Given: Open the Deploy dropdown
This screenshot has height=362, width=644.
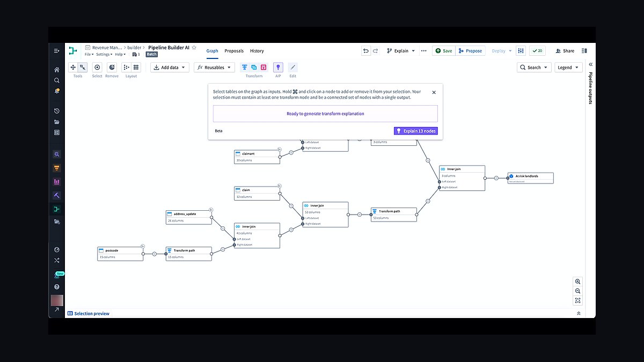Looking at the screenshot, I should click(x=501, y=51).
